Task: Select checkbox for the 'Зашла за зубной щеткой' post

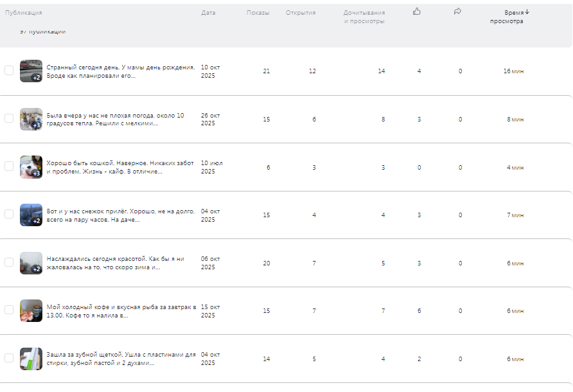Action: [9, 358]
